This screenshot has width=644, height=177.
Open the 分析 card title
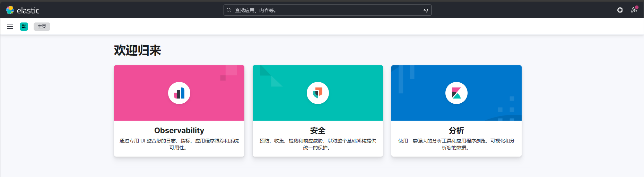[456, 130]
